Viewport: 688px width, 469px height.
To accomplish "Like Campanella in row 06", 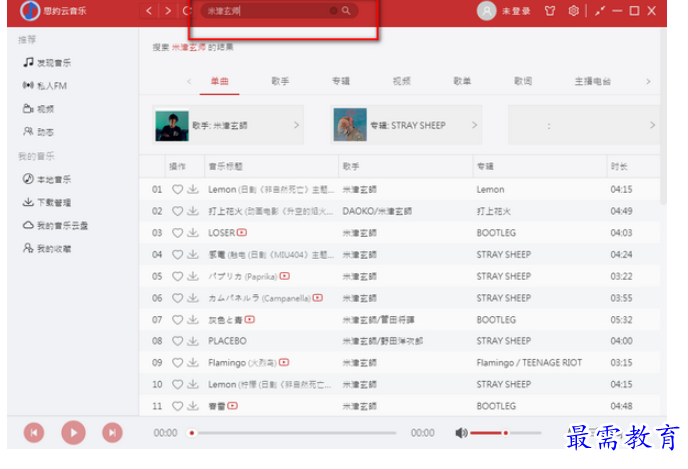I will pyautogui.click(x=177, y=298).
